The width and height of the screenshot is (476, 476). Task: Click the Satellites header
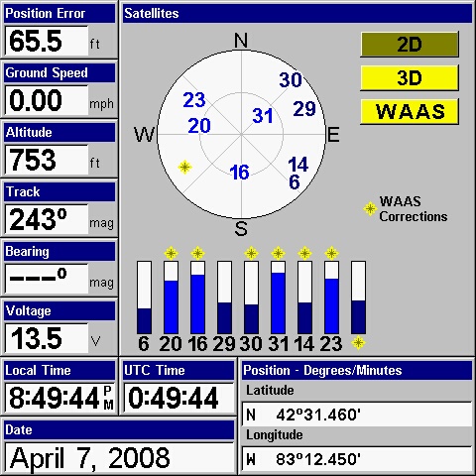pyautogui.click(x=297, y=14)
